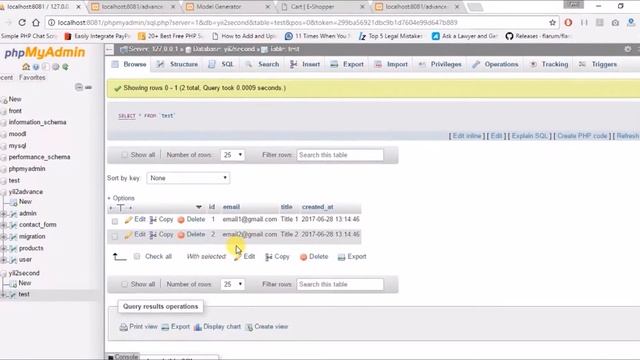640x360 pixels.
Task: Go to browser home page icon
Action: (x=36, y=22)
